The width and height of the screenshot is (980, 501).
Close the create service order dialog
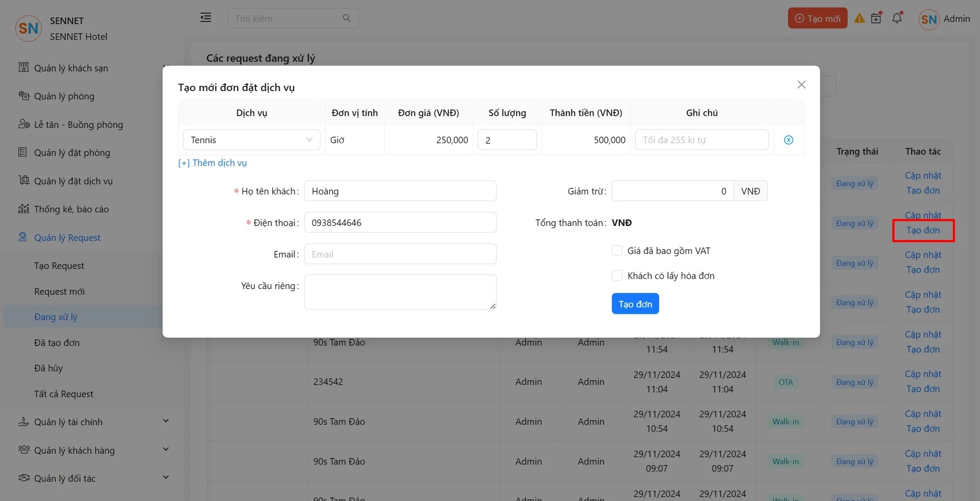click(x=801, y=85)
